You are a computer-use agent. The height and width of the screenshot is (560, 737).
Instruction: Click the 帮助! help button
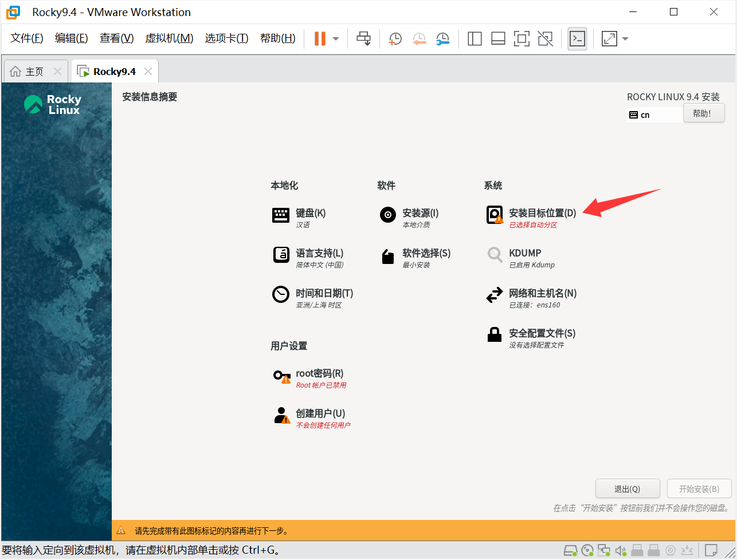pos(703,113)
